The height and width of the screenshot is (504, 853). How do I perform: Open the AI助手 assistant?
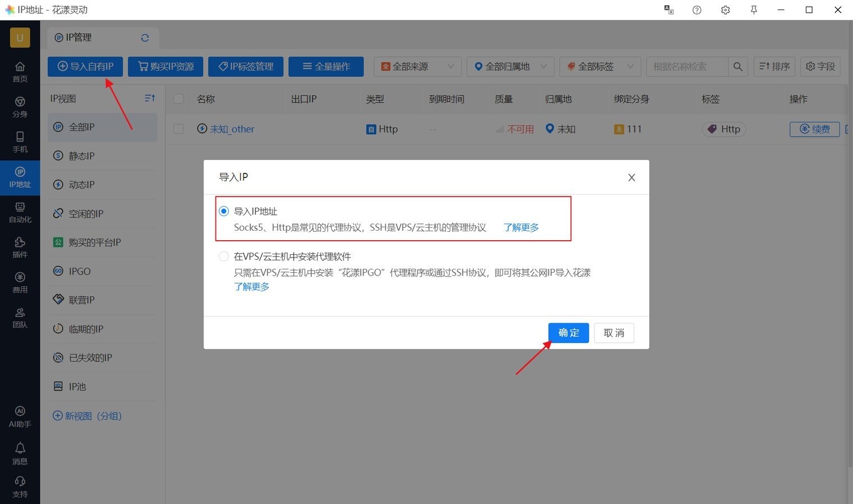click(20, 416)
